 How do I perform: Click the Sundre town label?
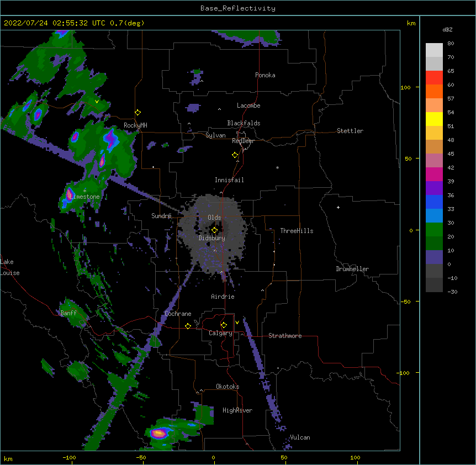(x=161, y=216)
